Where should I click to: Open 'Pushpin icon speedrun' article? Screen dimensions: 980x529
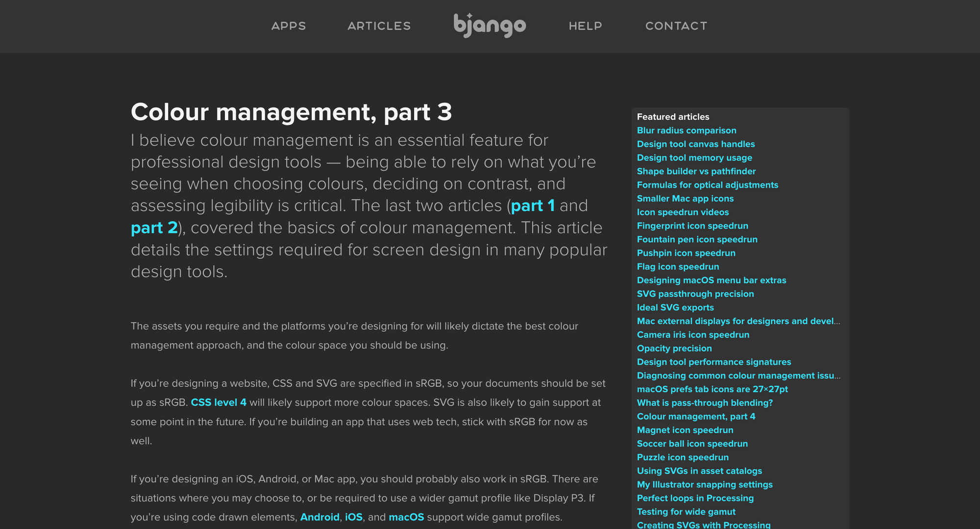tap(686, 253)
